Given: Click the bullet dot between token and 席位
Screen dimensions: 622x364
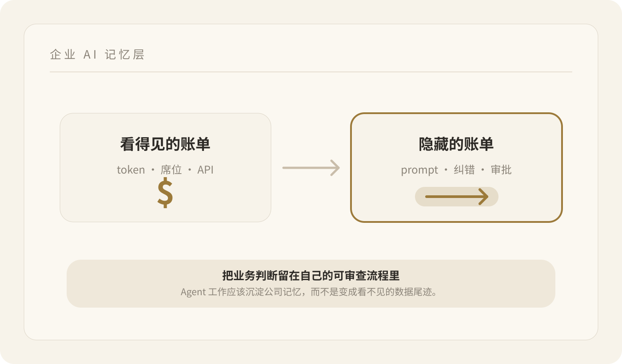Looking at the screenshot, I should [x=153, y=170].
